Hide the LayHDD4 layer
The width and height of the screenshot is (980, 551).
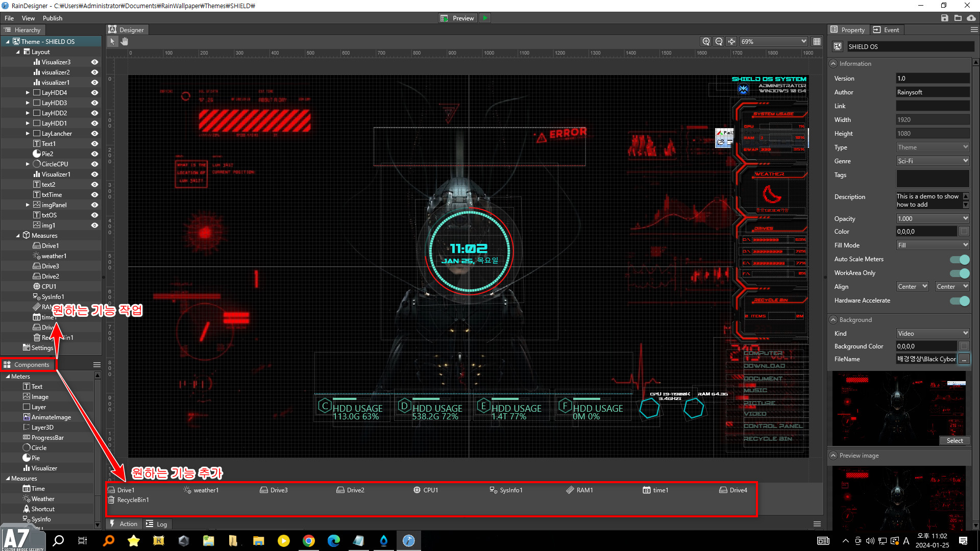point(94,92)
